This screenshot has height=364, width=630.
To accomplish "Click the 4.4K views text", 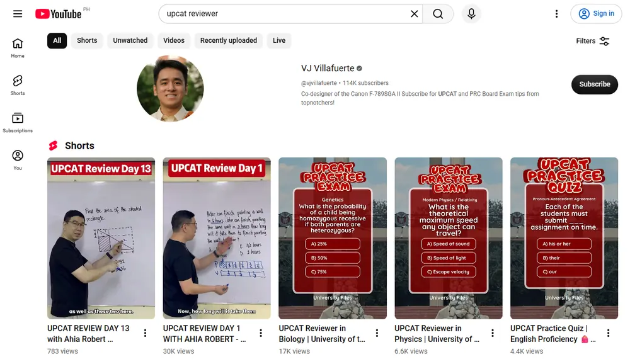I will pos(527,351).
